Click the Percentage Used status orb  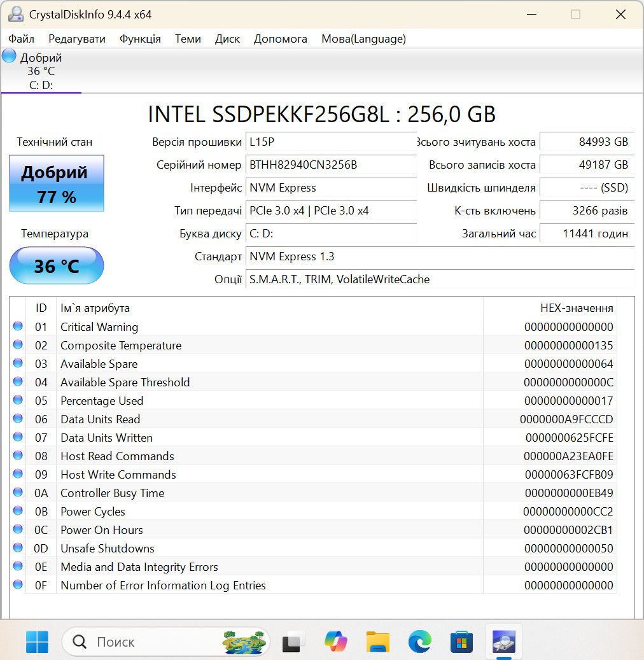tap(18, 400)
